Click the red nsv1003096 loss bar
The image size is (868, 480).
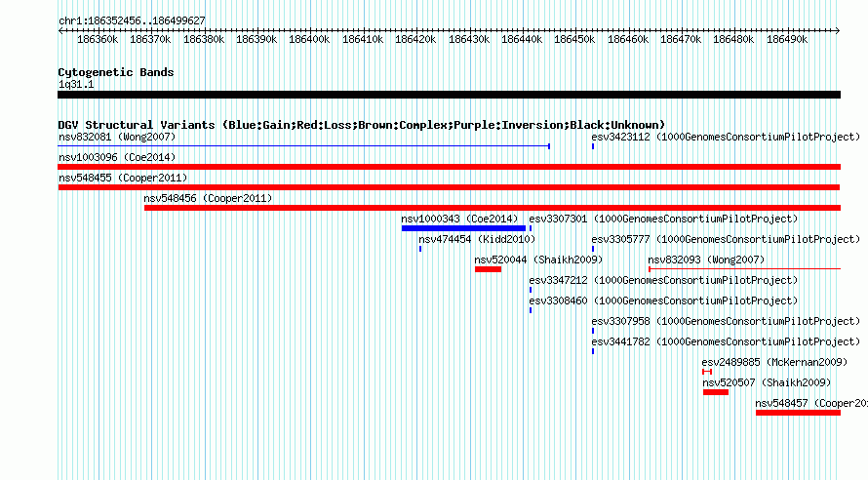(449, 167)
